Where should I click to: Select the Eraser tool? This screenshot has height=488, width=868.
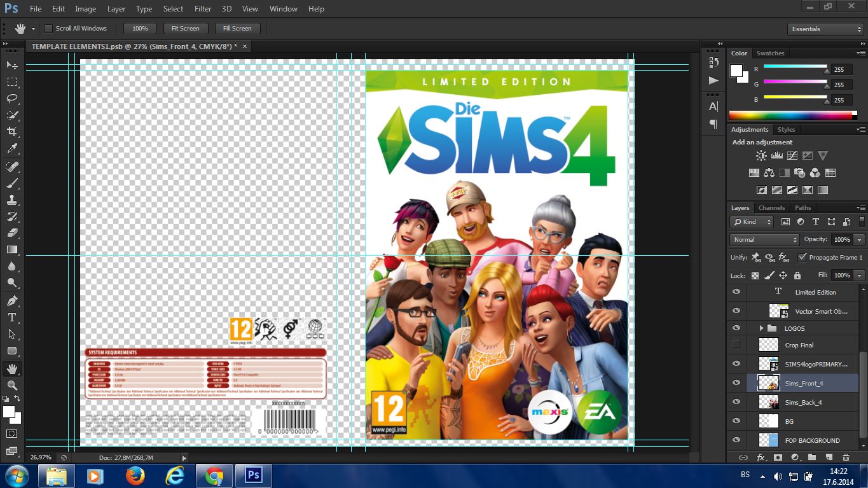coord(11,233)
